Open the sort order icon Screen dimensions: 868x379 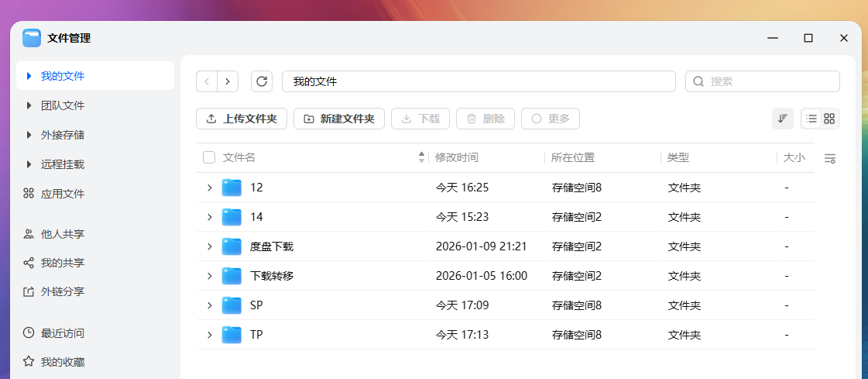(x=783, y=119)
